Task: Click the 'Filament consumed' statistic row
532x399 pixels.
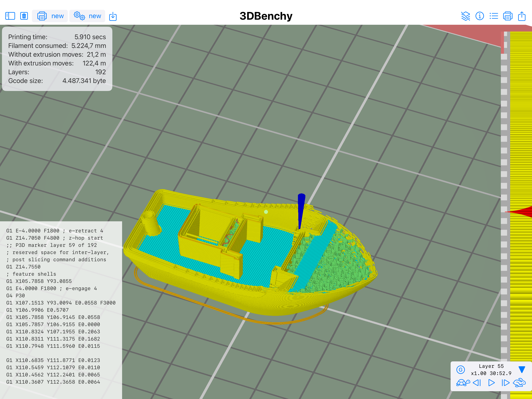Action: point(57,46)
